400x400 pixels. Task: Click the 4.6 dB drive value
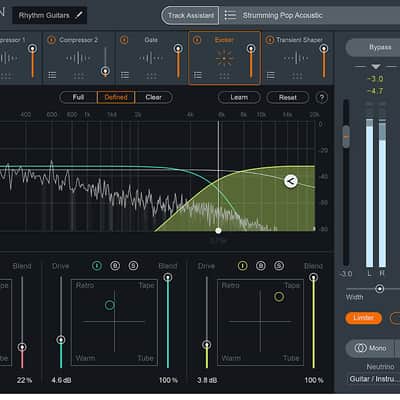click(x=61, y=380)
